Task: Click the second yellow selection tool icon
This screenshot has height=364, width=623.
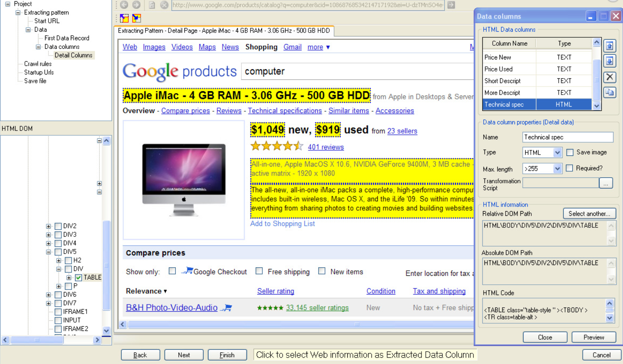Action: tap(137, 18)
